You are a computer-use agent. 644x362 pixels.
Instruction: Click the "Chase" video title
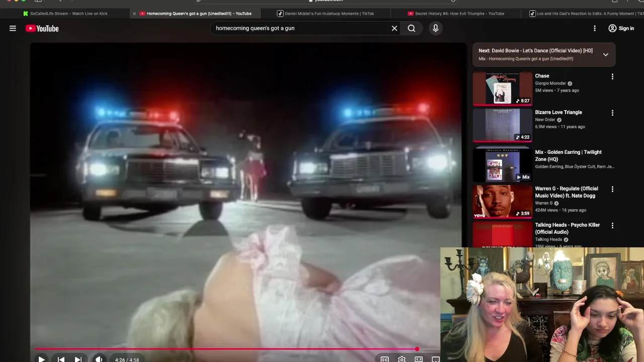[542, 76]
